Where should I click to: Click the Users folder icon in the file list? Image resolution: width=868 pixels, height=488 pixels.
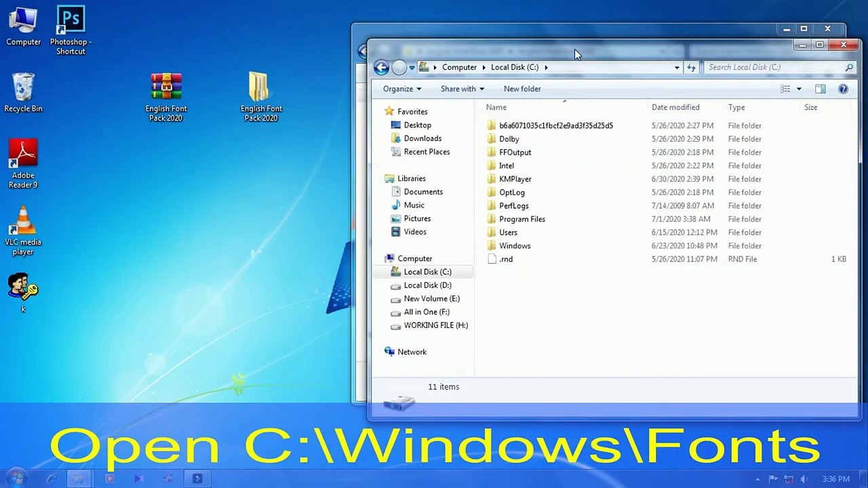tap(492, 232)
